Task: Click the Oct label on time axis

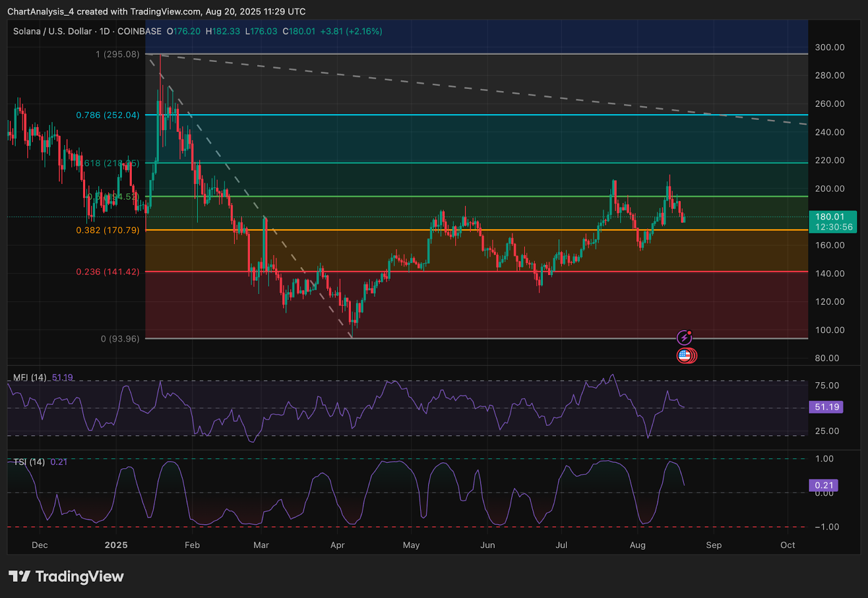Action: pyautogui.click(x=787, y=545)
